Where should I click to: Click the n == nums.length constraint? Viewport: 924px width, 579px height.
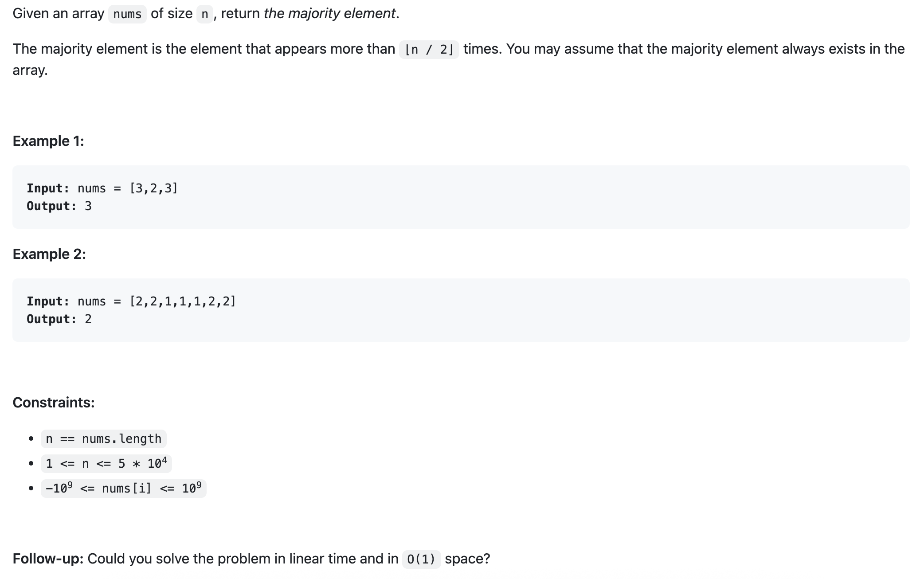pos(104,439)
